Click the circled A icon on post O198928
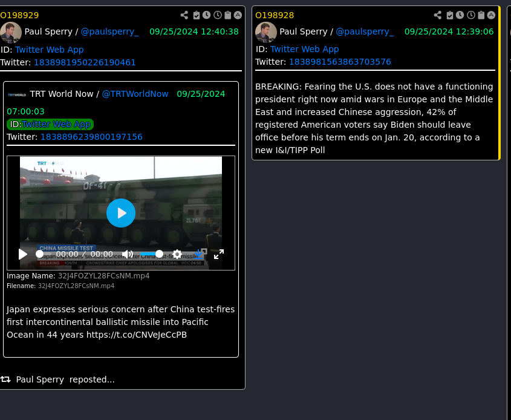This screenshot has height=420, width=511. (x=491, y=15)
